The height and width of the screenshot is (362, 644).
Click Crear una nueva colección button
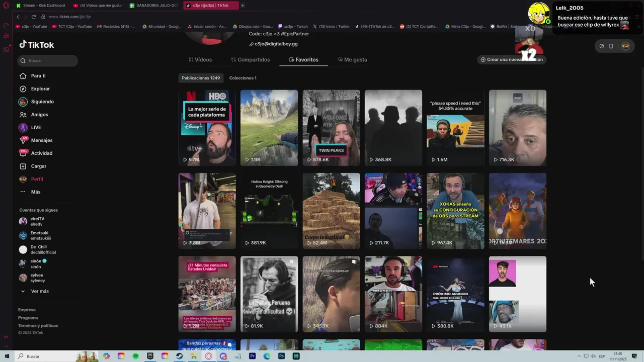pos(512,59)
